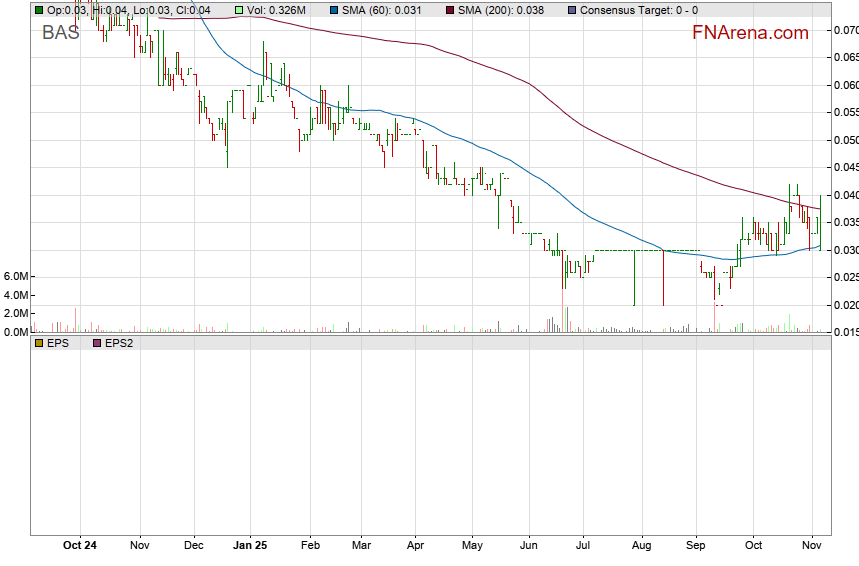Click the blue SMA (60) legend square
This screenshot has width=859, height=566.
tap(334, 10)
